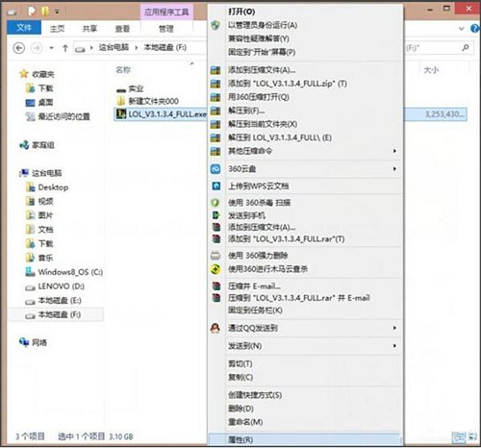The height and width of the screenshot is (448, 481).
Task: Click the LOL_V3.1.3.4_FULL.exe file icon
Action: click(x=121, y=113)
